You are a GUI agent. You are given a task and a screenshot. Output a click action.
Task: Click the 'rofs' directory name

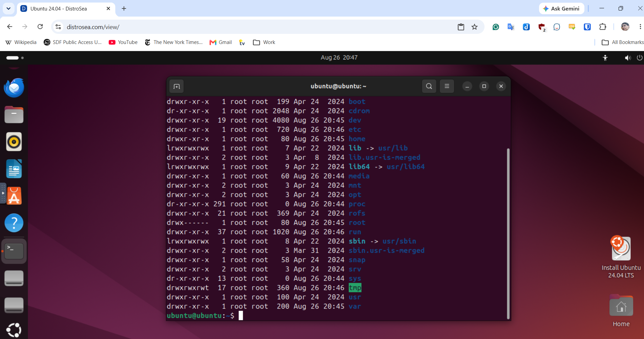point(357,213)
